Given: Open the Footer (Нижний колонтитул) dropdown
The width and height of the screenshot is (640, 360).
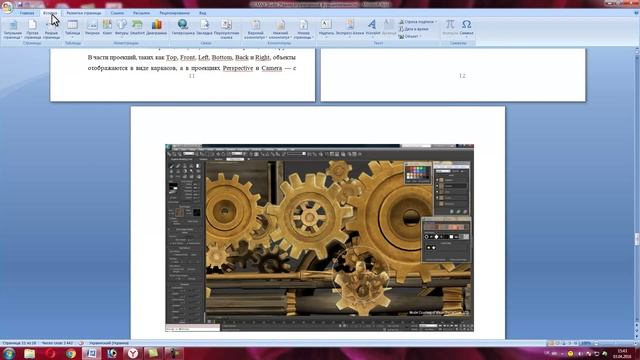Looking at the screenshot, I should tap(280, 29).
